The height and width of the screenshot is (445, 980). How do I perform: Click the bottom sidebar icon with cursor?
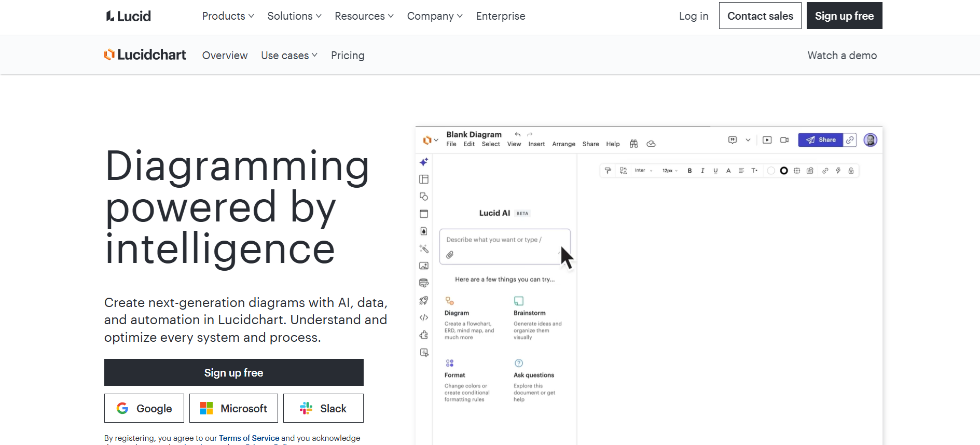pos(424,353)
